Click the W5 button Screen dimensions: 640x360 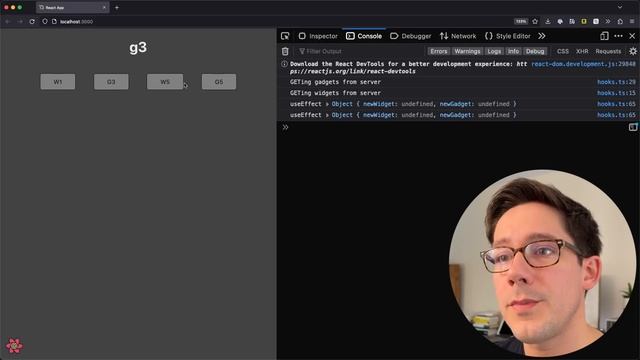click(x=165, y=82)
